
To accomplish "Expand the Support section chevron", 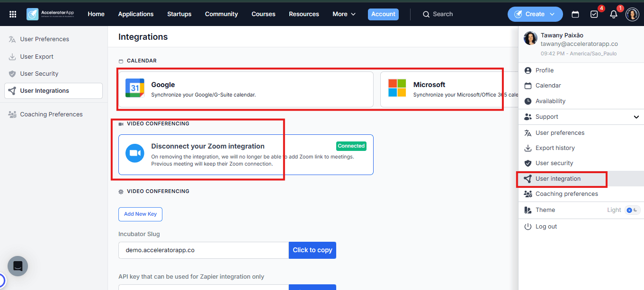I will tap(636, 117).
